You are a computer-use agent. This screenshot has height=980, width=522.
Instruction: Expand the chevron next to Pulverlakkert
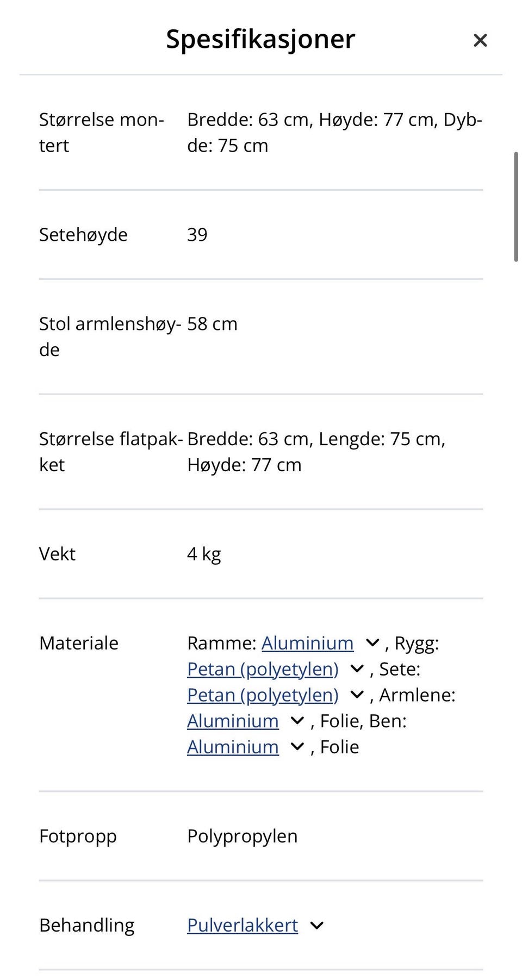(317, 925)
